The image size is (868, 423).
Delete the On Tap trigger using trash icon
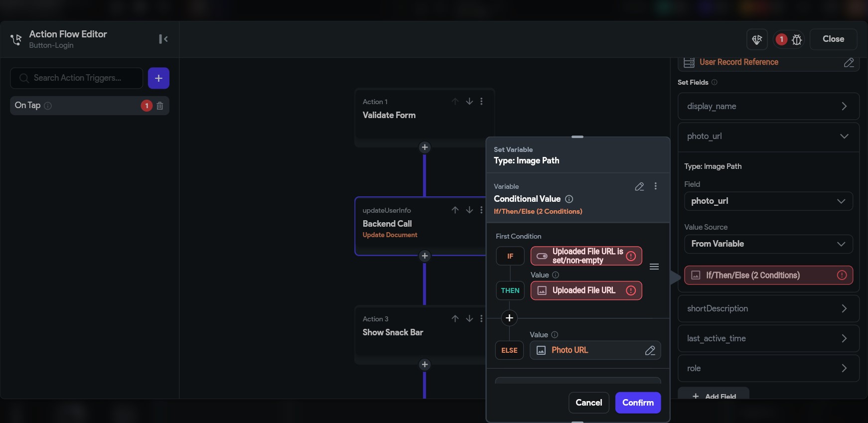click(x=160, y=106)
